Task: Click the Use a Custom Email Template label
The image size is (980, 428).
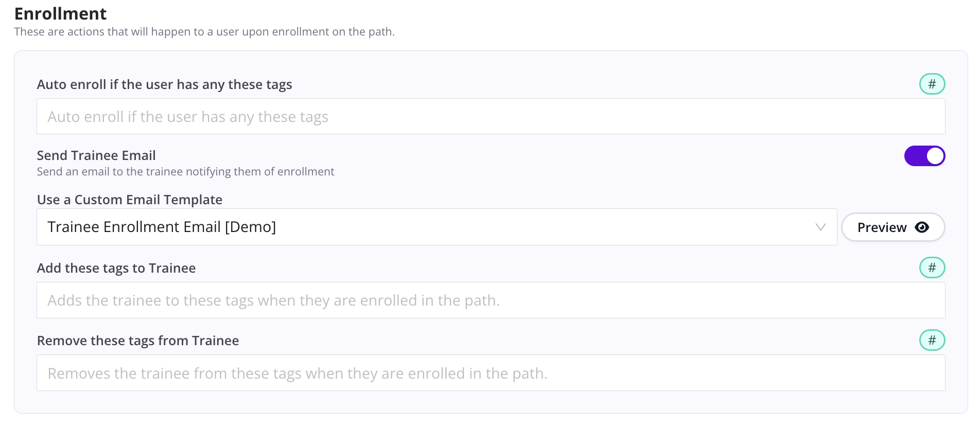Action: tap(130, 200)
